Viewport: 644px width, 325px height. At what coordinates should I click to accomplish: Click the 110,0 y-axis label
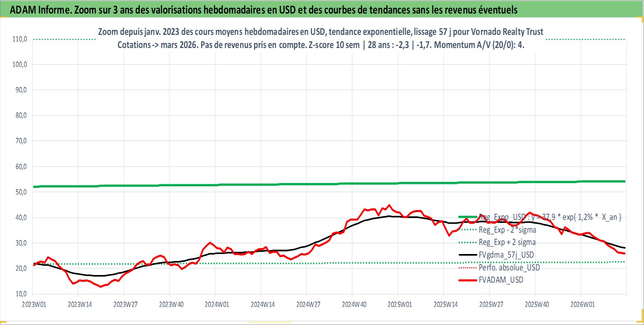20,39
